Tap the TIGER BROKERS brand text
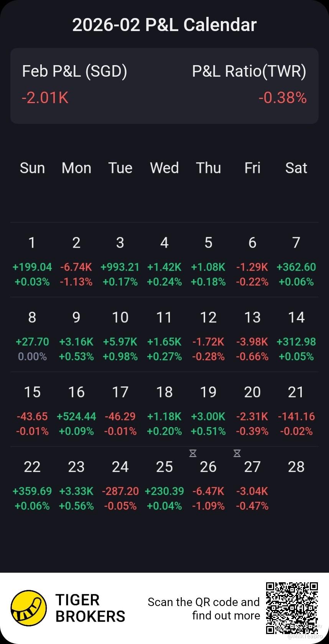 [90, 608]
